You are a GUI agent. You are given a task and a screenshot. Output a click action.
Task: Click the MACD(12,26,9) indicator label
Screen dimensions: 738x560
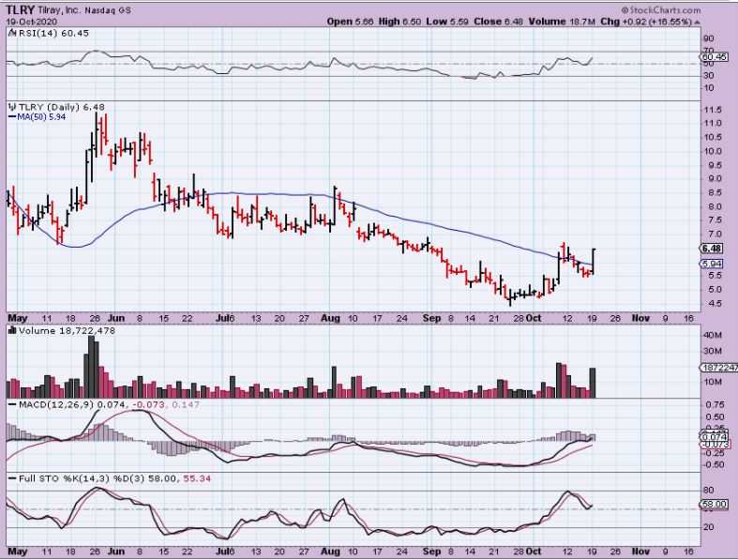(56, 404)
